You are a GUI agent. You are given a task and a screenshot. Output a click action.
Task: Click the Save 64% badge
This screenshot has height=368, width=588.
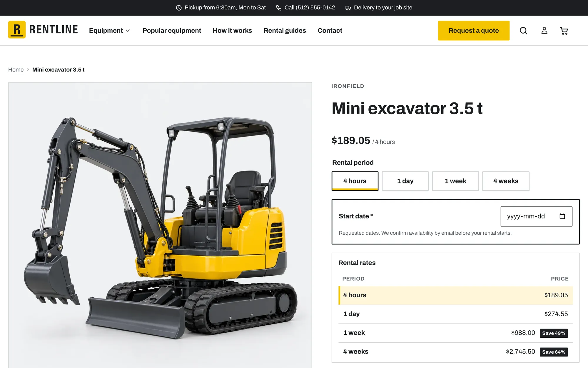tap(554, 352)
